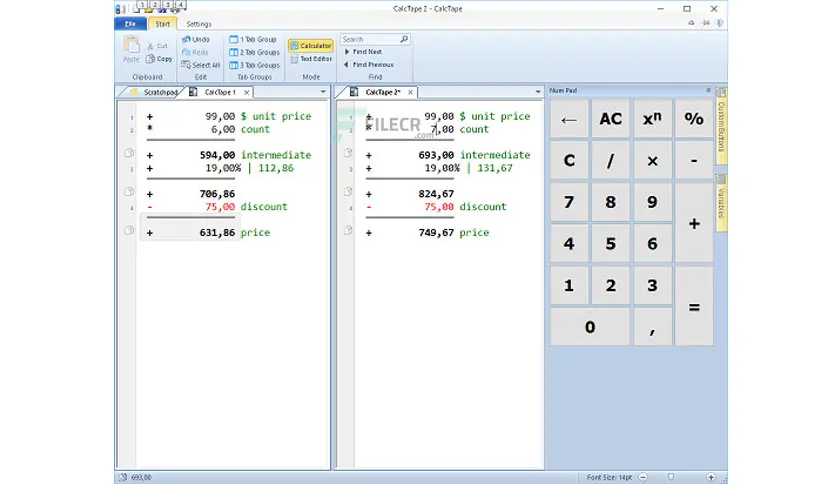This screenshot has height=484, width=836.
Task: Click the divide key
Action: [610, 160]
